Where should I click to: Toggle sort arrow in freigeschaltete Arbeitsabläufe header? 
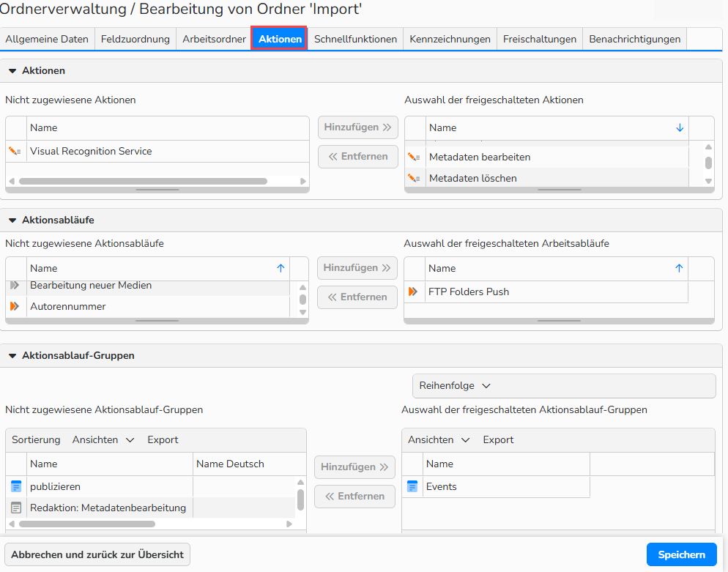[679, 268]
